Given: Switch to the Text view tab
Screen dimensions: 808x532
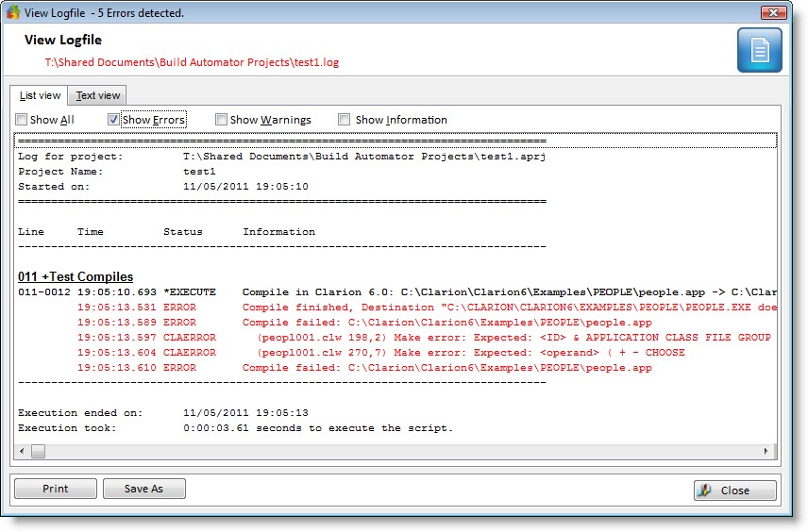Looking at the screenshot, I should pos(97,96).
